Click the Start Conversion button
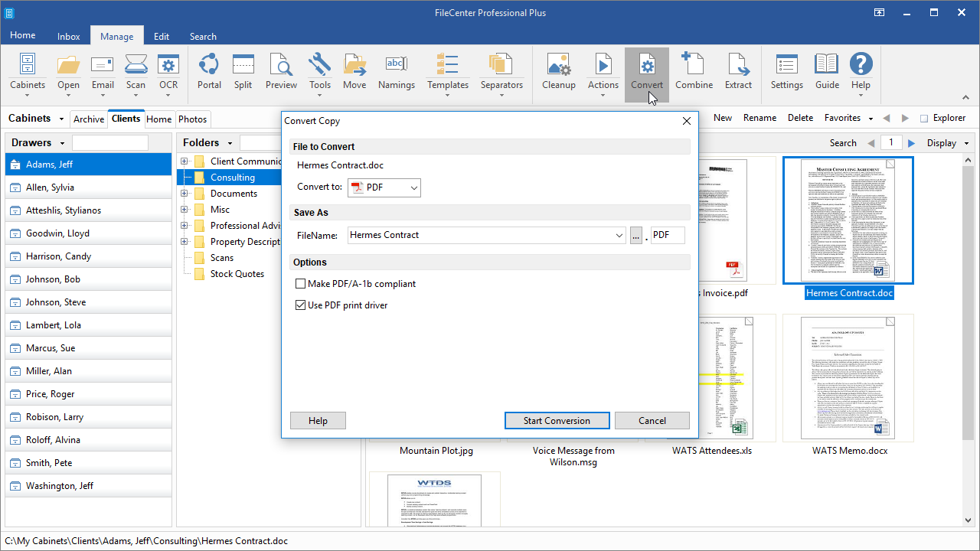The width and height of the screenshot is (980, 551). click(x=557, y=421)
